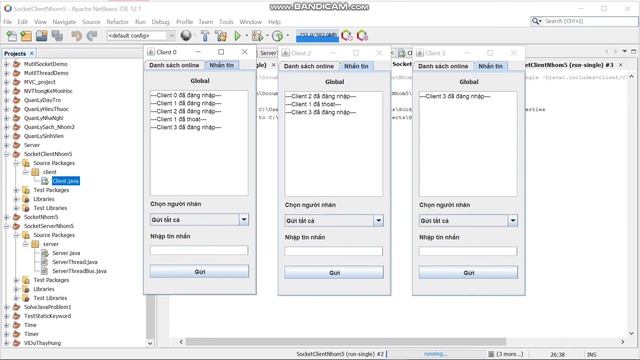Click the second profiler icon after memory bar
The image size is (640, 360).
pos(362,36)
